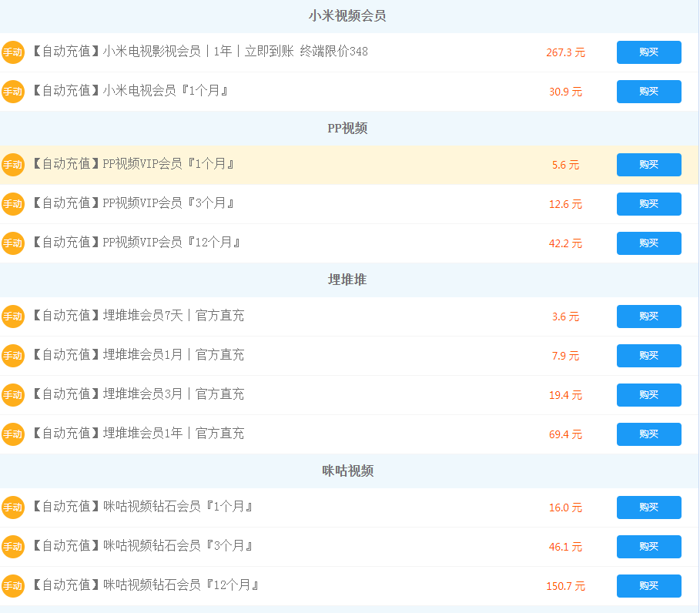
Task: Click 购买 beside 埋堆堆会员3月
Action: [x=648, y=395]
